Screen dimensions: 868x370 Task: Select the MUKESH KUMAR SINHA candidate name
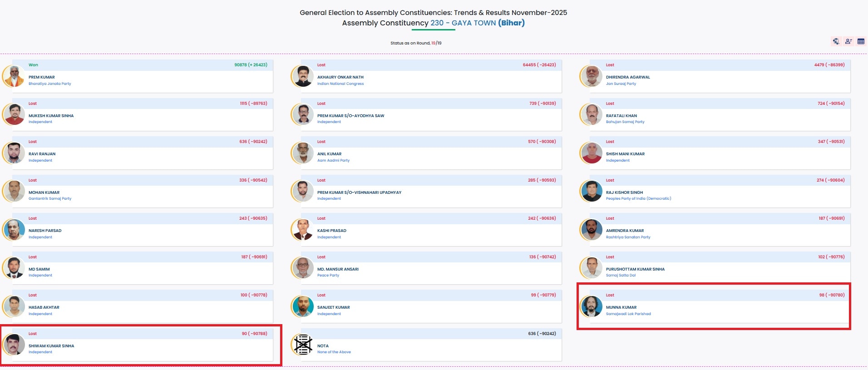pyautogui.click(x=51, y=116)
